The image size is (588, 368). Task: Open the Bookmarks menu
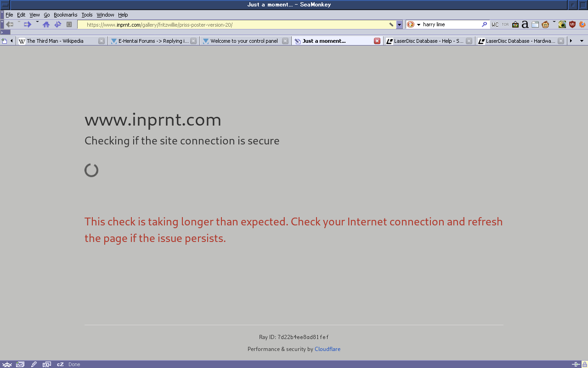click(x=66, y=15)
